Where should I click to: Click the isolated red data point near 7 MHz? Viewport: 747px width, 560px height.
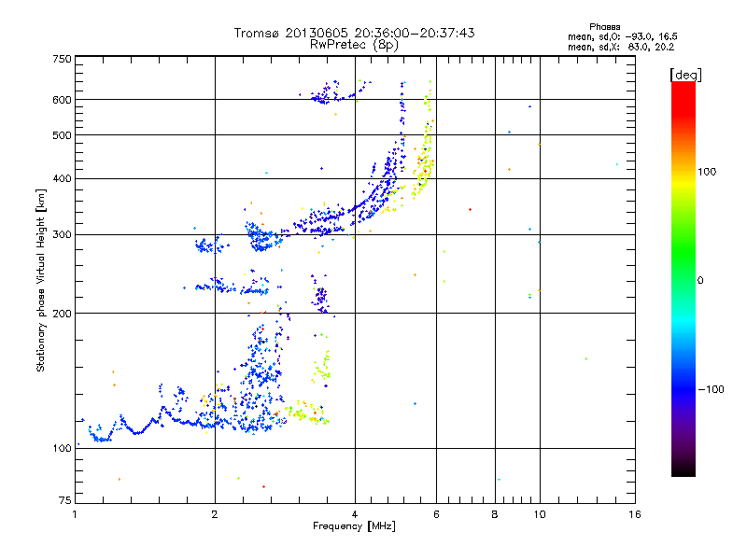[471, 209]
